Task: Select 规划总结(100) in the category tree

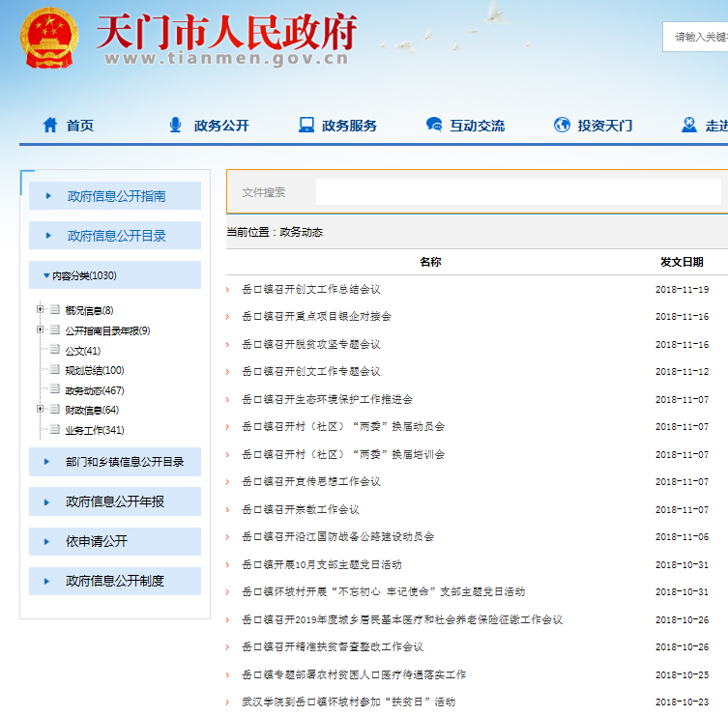Action: [94, 370]
